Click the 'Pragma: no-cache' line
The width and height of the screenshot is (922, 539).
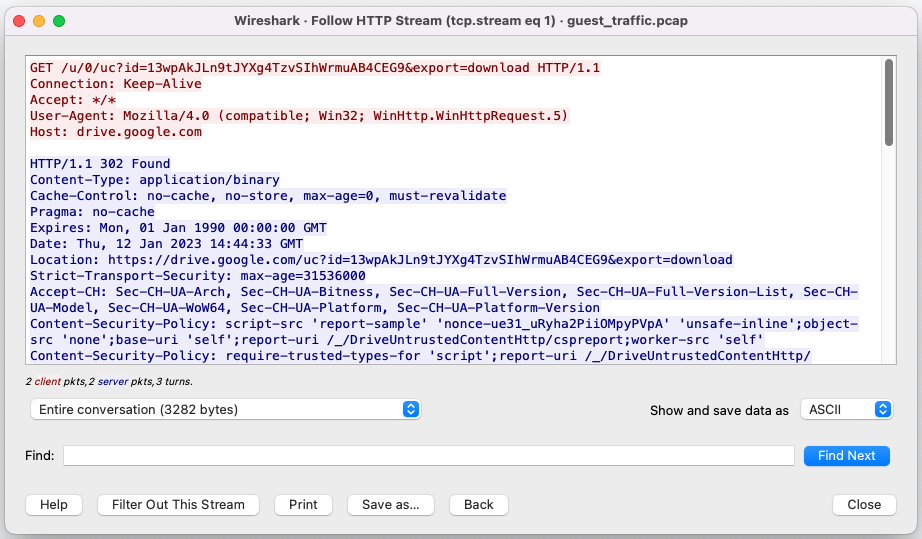(x=92, y=212)
